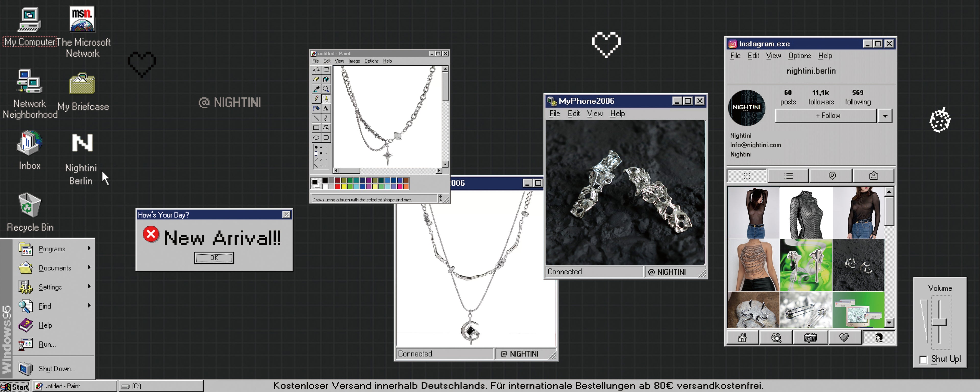Click the Instagram heart activity icon
980x392 pixels.
tap(844, 338)
